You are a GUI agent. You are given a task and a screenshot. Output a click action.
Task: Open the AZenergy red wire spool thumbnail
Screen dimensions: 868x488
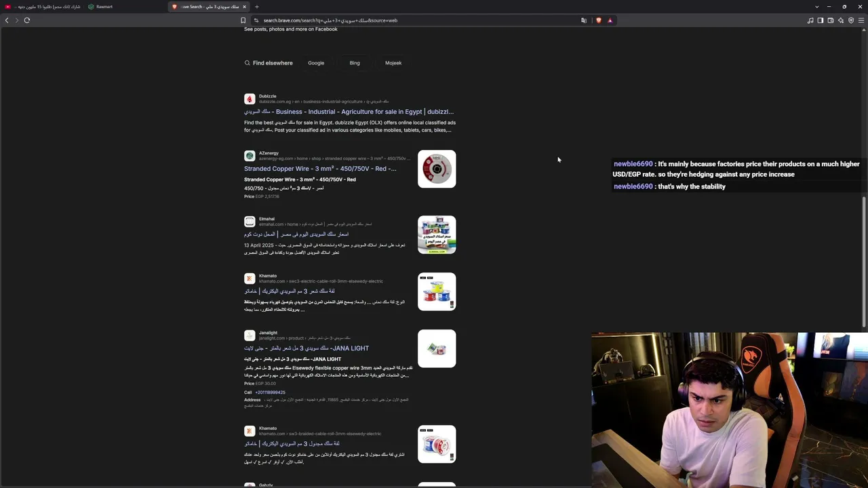(437, 169)
